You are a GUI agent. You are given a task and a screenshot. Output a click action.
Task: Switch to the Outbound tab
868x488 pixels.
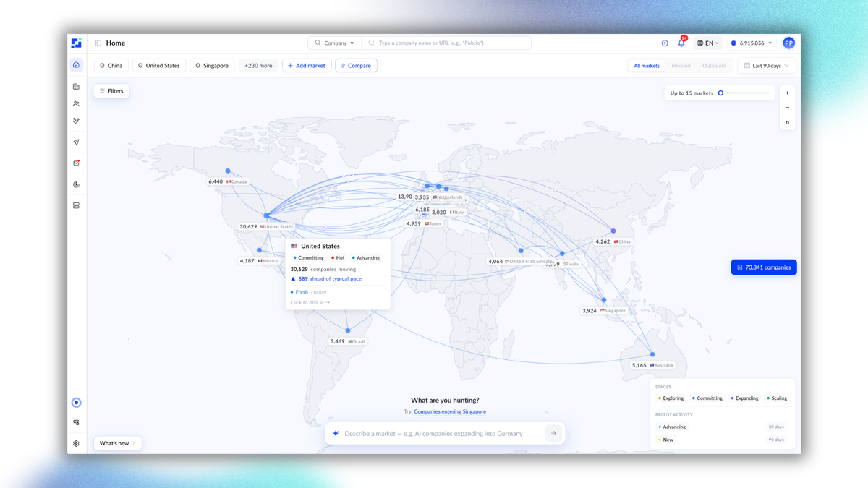pos(714,66)
